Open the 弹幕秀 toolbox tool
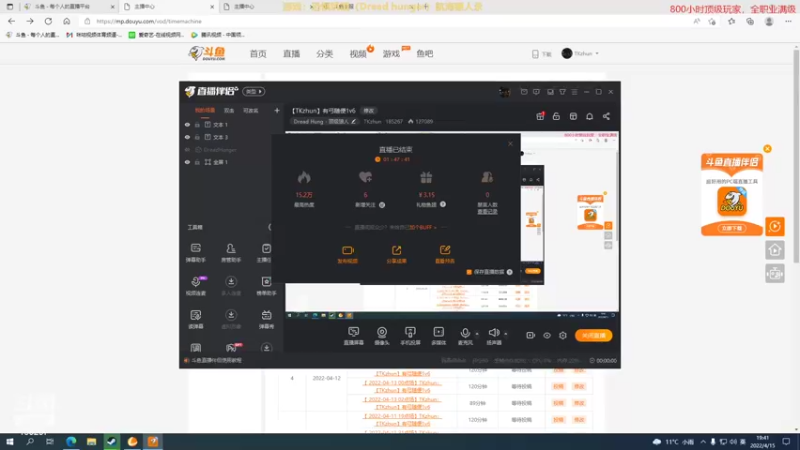 pos(266,319)
